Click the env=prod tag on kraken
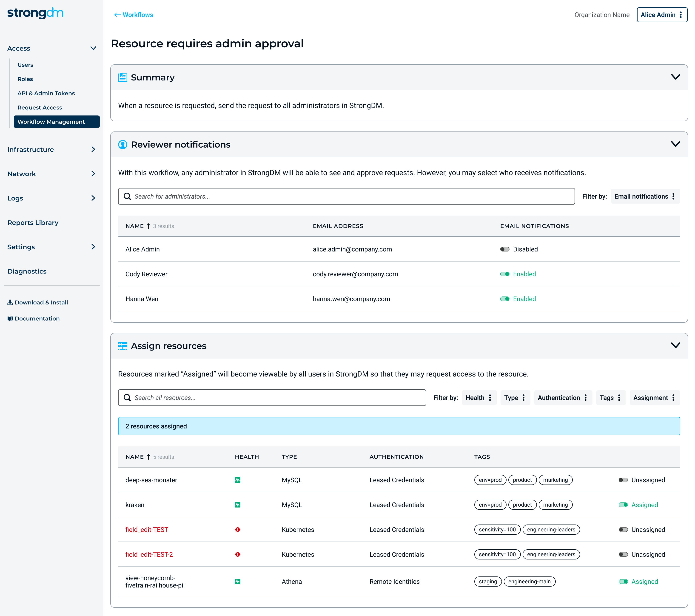The height and width of the screenshot is (616, 695). (x=490, y=505)
